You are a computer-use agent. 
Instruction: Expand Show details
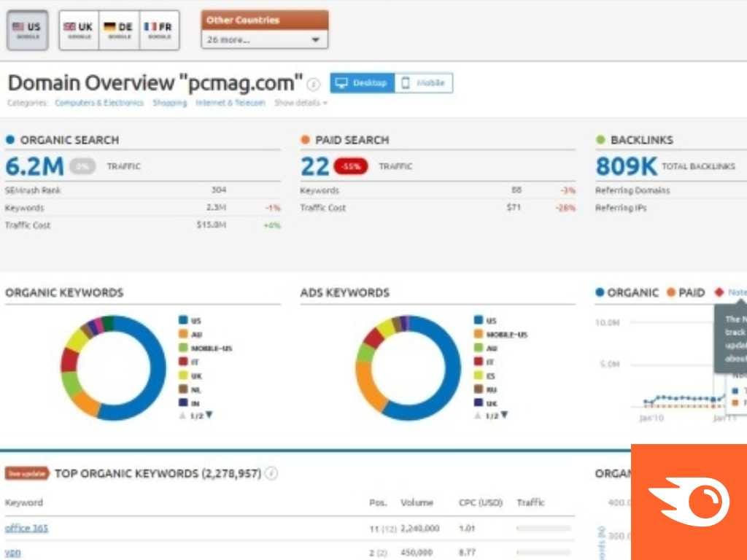click(x=301, y=103)
